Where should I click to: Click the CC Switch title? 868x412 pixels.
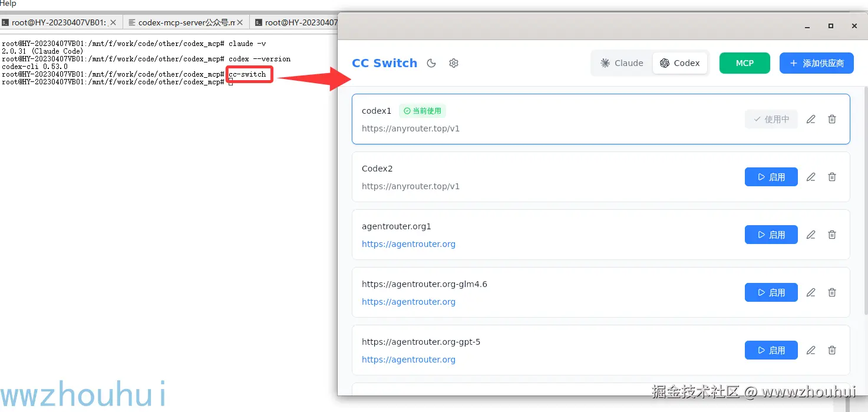coord(384,63)
